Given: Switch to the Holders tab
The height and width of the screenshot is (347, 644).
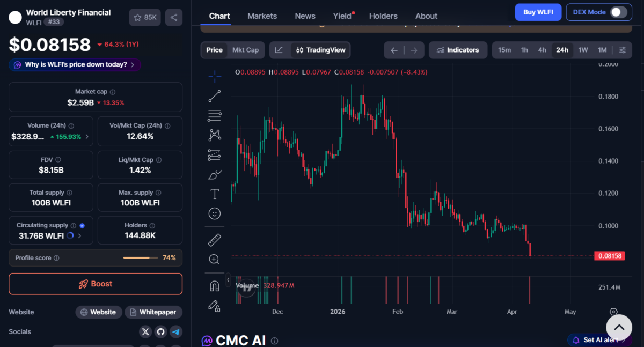Looking at the screenshot, I should 383,16.
